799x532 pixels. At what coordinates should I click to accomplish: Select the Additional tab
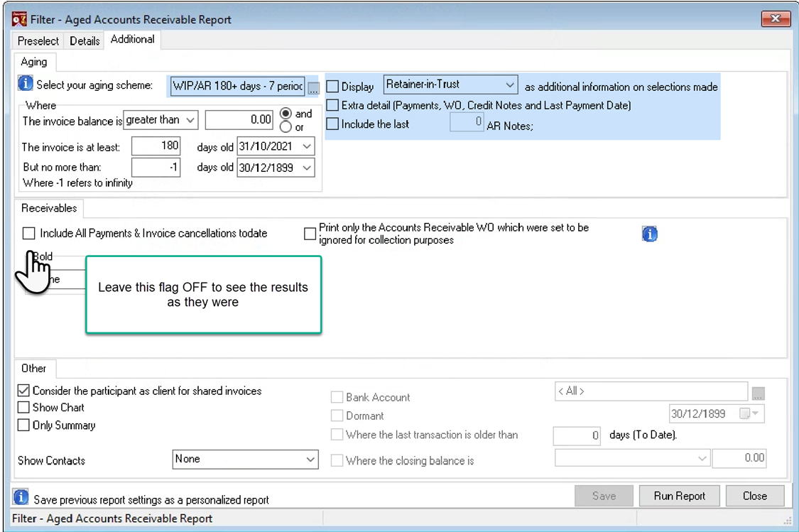point(133,39)
